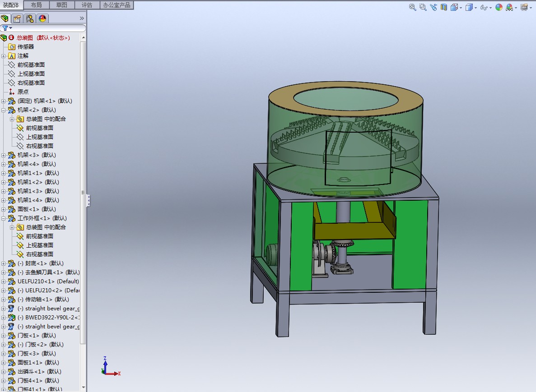Click the feature tree filter funnel
This screenshot has height=392, width=536.
[x=5, y=28]
